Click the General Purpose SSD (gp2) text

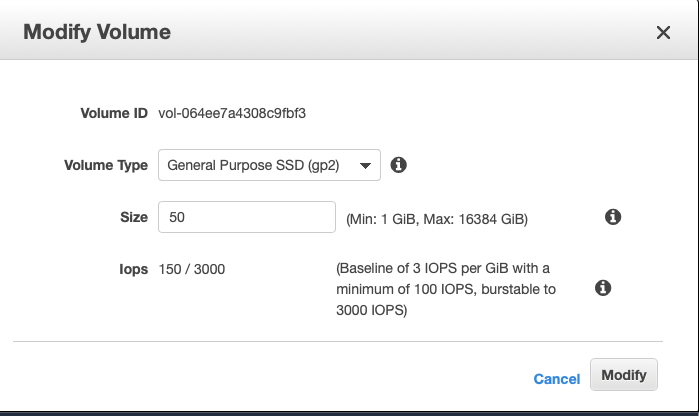[254, 165]
